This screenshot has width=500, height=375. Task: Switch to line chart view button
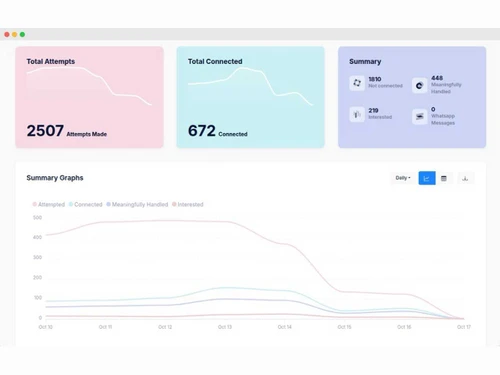pos(427,178)
